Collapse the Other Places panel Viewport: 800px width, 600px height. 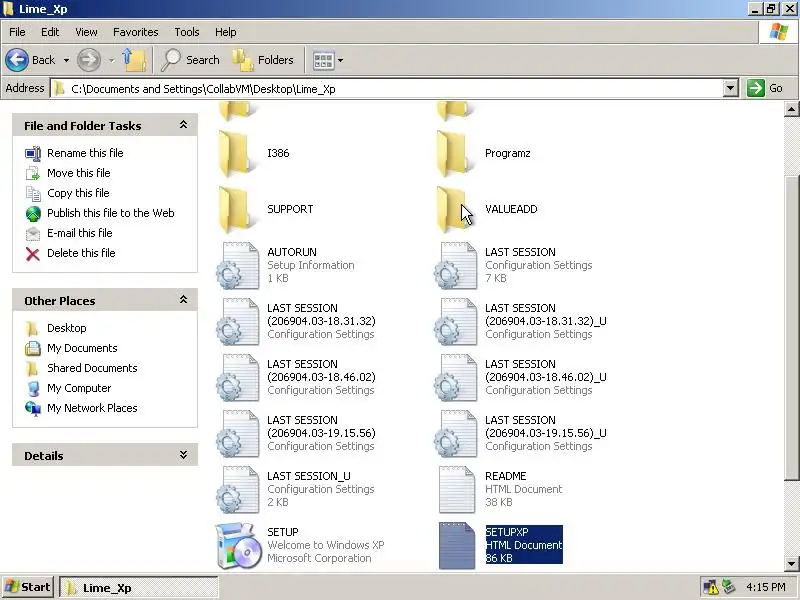point(183,300)
